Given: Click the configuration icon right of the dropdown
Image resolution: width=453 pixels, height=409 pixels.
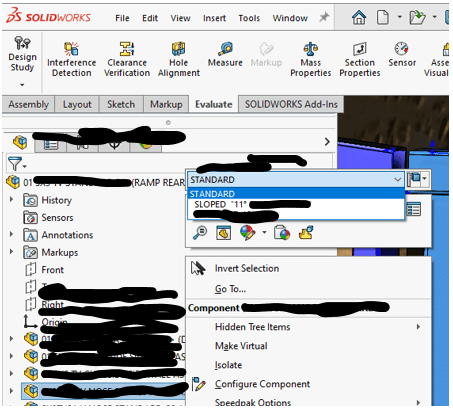Looking at the screenshot, I should click(414, 179).
